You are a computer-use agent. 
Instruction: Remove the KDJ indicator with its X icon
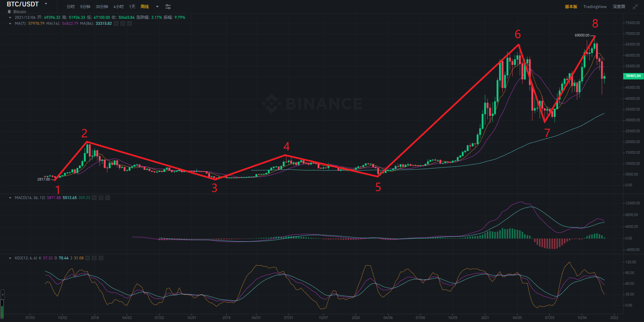[101, 258]
